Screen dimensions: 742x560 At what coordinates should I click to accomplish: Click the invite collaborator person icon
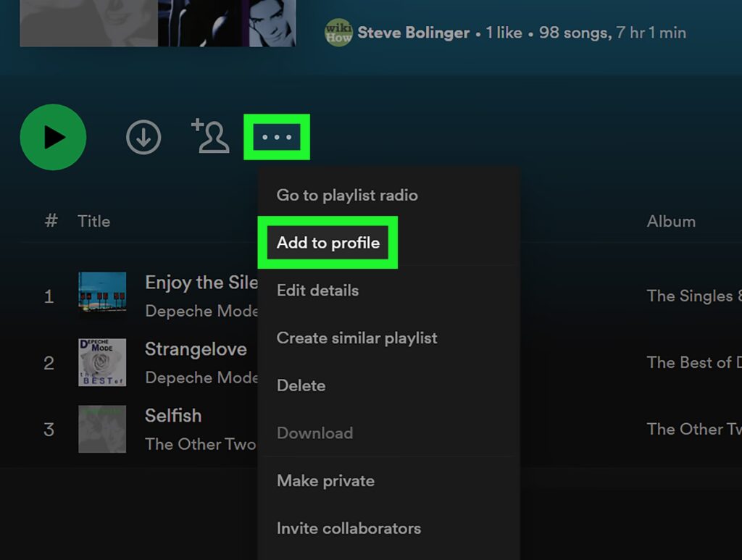coord(211,136)
